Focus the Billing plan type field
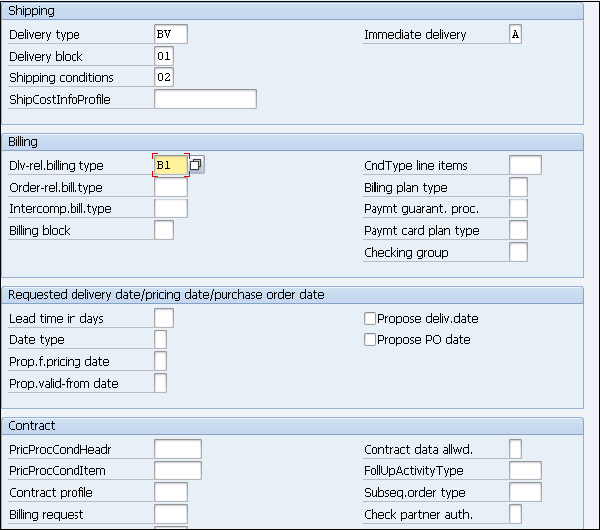600x530 pixels. pyautogui.click(x=518, y=187)
